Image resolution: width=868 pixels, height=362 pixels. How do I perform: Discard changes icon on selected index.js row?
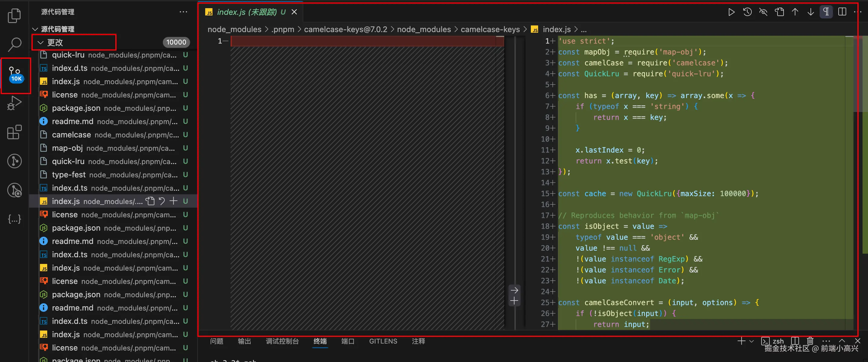(x=162, y=201)
